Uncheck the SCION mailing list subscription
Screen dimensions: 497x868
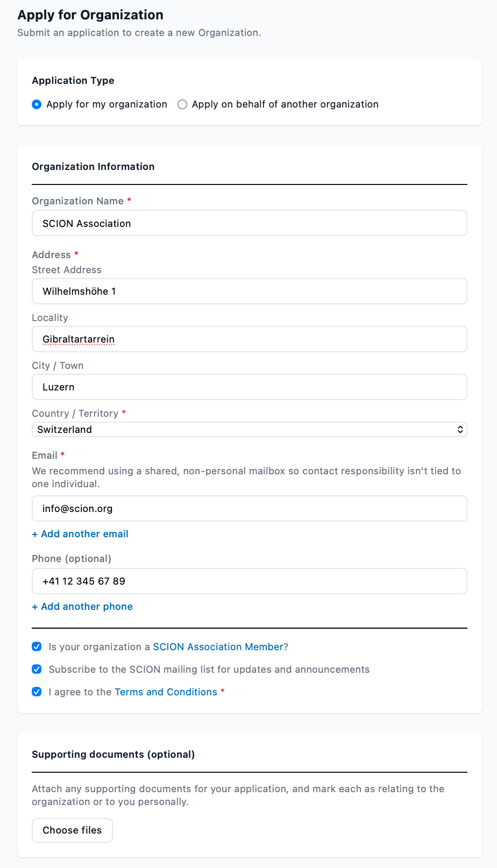click(37, 669)
